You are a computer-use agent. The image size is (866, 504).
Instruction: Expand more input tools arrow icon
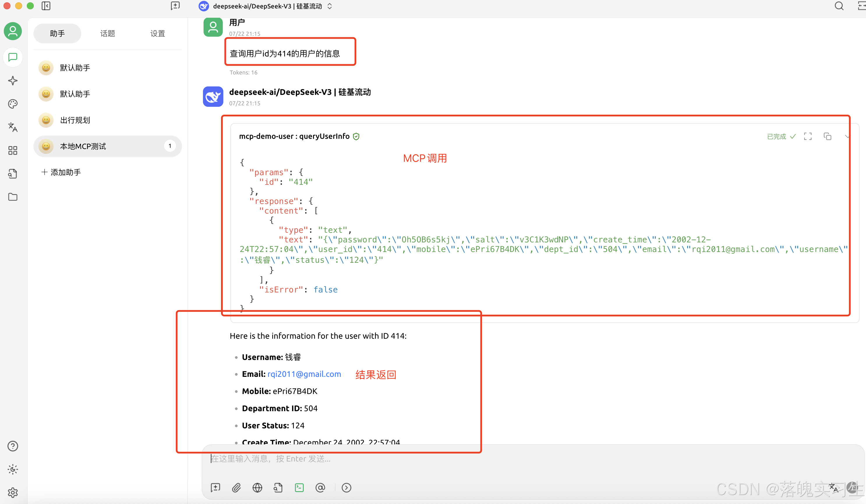(x=347, y=487)
